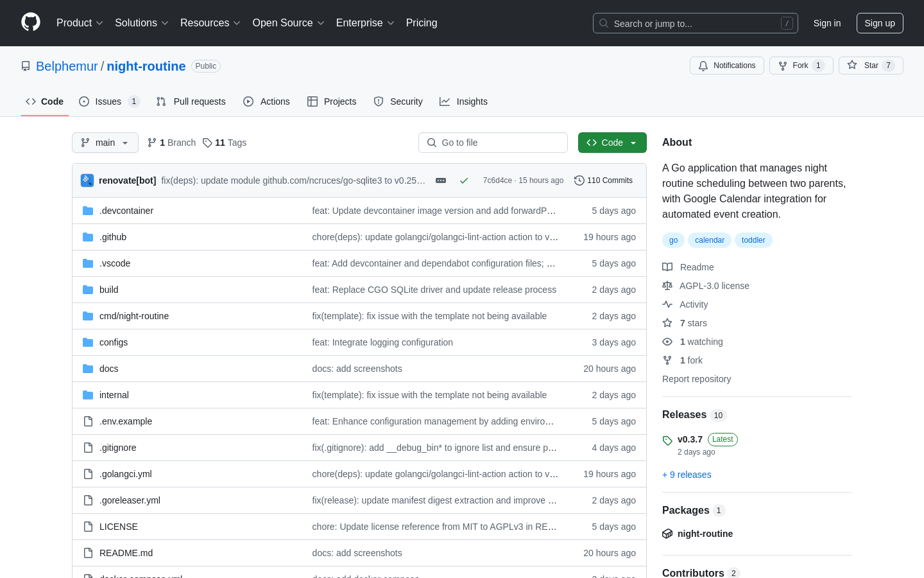Open the Belphemur owner link
This screenshot has height=578, width=924.
pos(67,66)
